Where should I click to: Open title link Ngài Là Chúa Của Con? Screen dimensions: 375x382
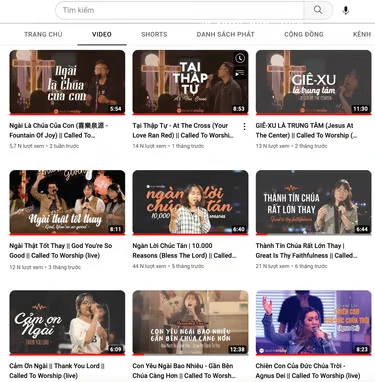[59, 130]
